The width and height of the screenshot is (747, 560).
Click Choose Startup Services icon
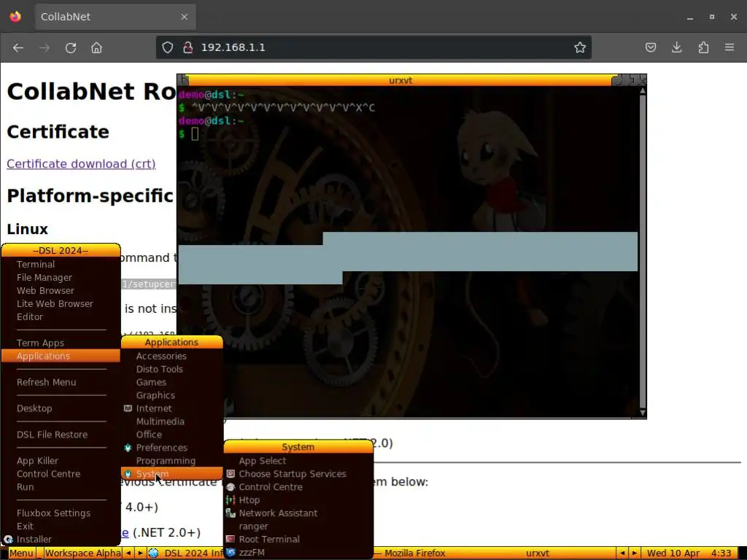231,474
